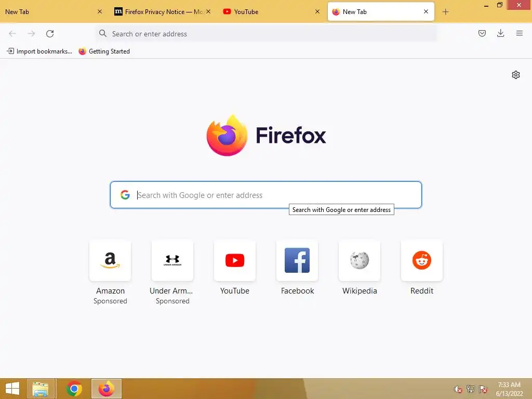Viewport: 532px width, 399px height.
Task: Open the network tray icon
Action: [x=471, y=389]
